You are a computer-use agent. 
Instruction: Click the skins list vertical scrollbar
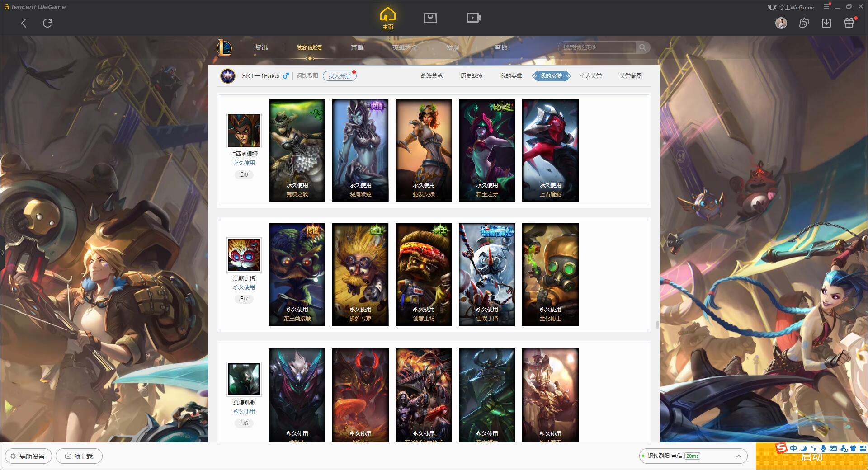[x=657, y=324]
